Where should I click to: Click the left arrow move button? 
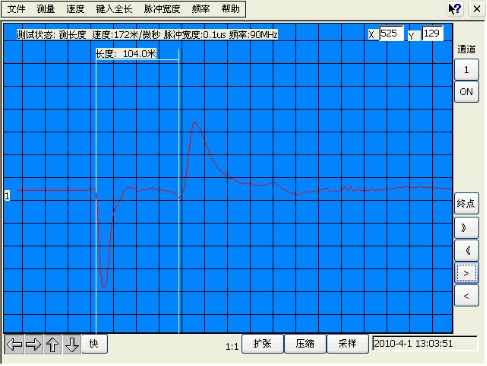14,344
